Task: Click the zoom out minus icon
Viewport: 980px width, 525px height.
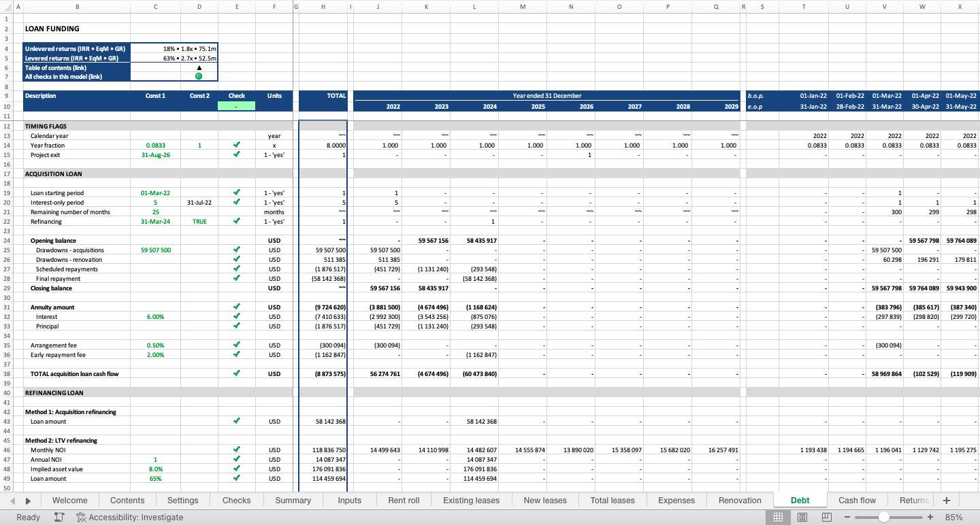Action: point(847,518)
